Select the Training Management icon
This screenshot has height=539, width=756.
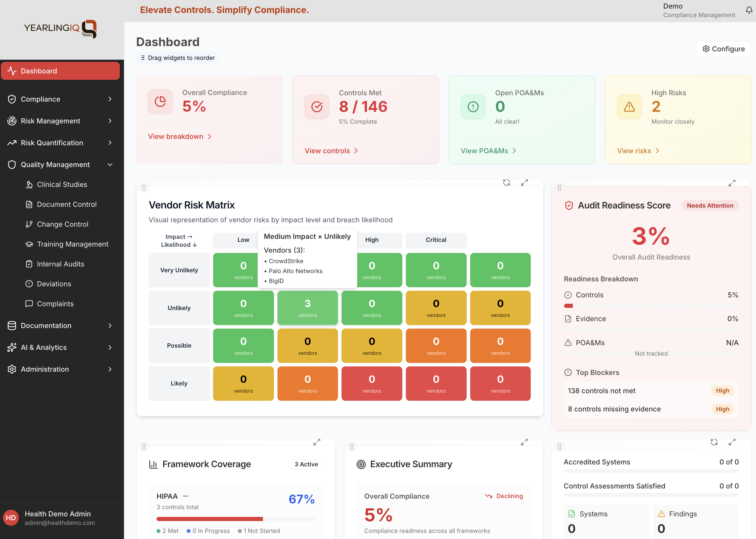click(29, 244)
